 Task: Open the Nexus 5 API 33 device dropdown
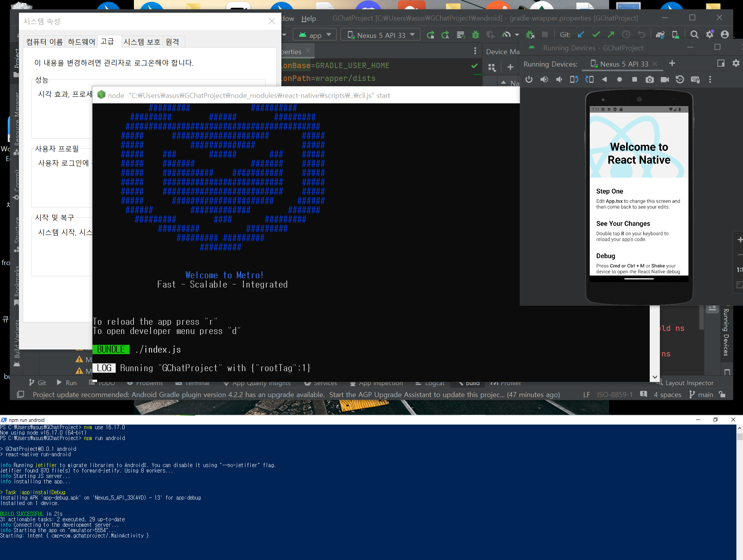click(380, 35)
